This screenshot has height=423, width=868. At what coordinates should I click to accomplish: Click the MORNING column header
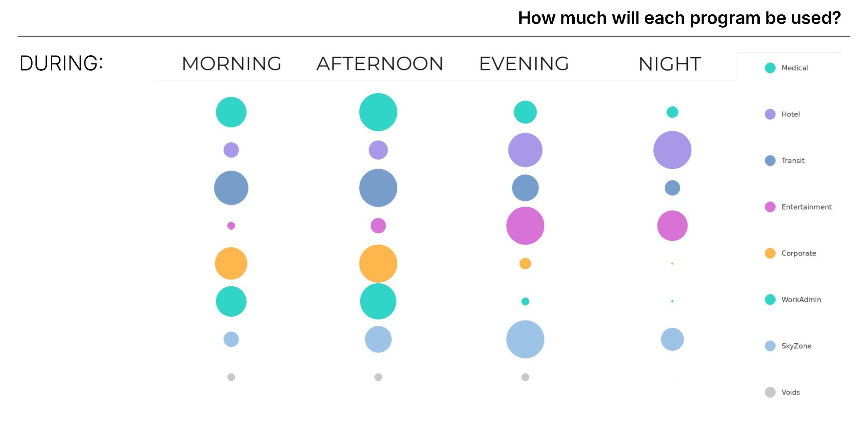(232, 64)
